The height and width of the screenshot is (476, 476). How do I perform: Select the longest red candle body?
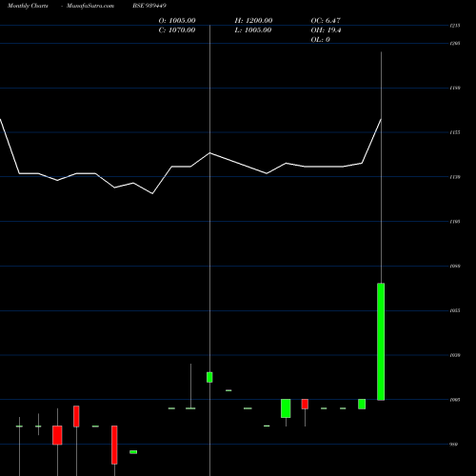click(114, 445)
